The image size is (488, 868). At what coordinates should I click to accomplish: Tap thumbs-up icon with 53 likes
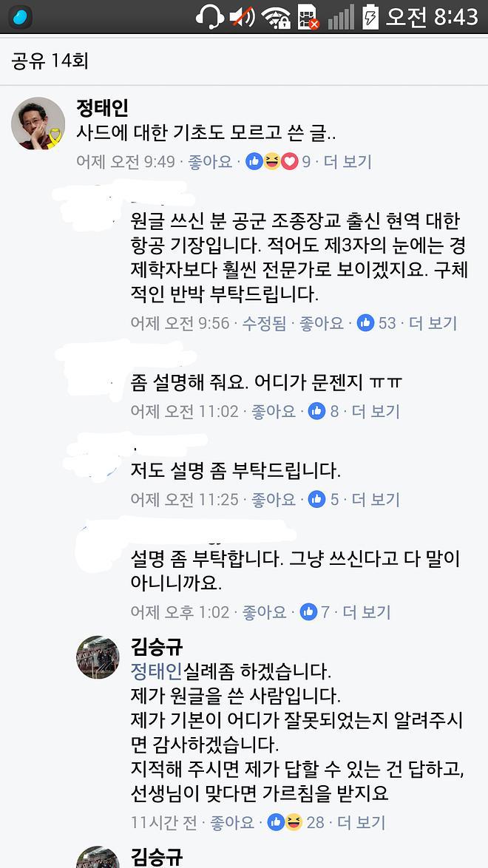click(365, 323)
